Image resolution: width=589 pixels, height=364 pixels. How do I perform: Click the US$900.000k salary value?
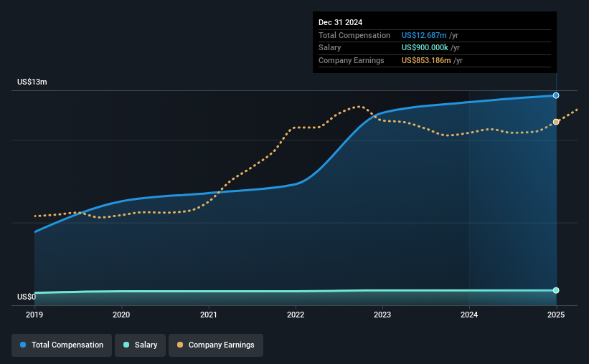click(425, 48)
